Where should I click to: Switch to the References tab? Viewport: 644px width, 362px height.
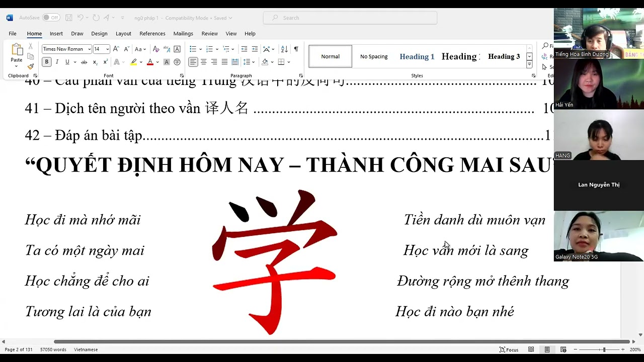[152, 34]
